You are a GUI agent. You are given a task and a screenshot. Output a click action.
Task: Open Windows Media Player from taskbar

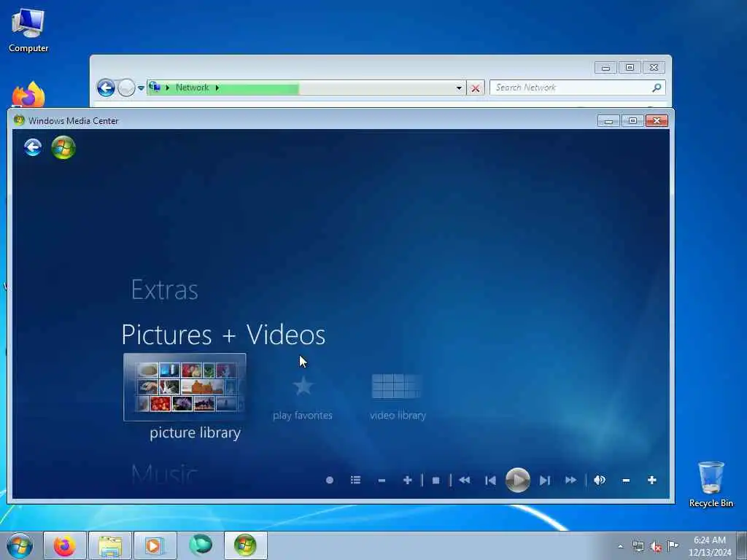[x=155, y=545]
